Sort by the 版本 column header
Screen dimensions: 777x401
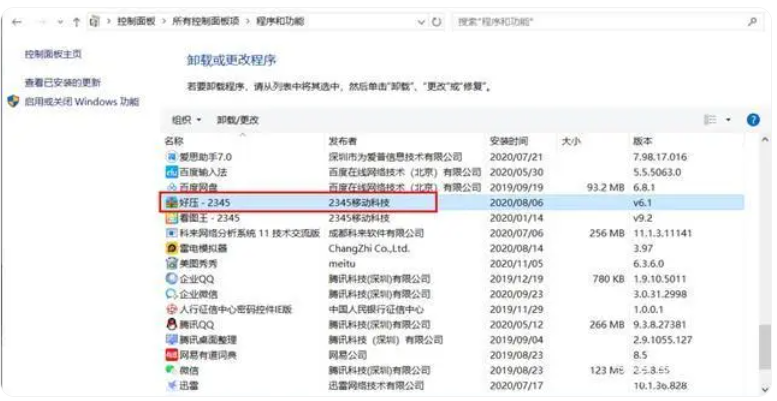tap(643, 142)
